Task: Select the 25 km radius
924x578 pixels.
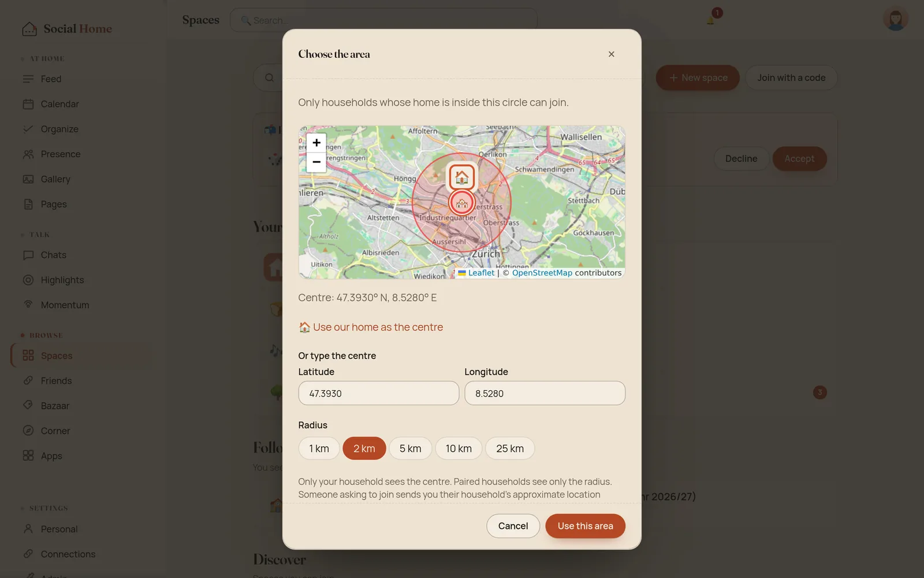Action: (x=510, y=449)
